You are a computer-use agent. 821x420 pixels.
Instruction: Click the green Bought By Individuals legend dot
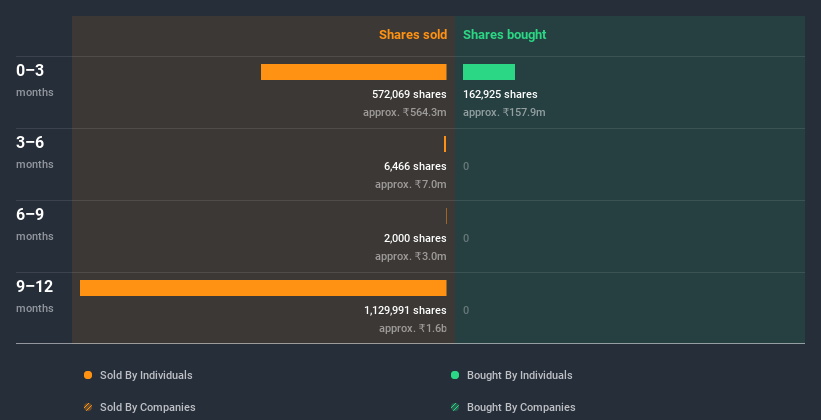coord(455,375)
